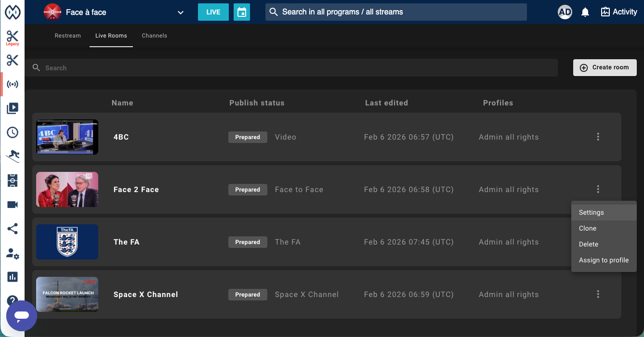Choose Assign to profile in the menu
Viewport: 644px width, 337px height.
[604, 260]
